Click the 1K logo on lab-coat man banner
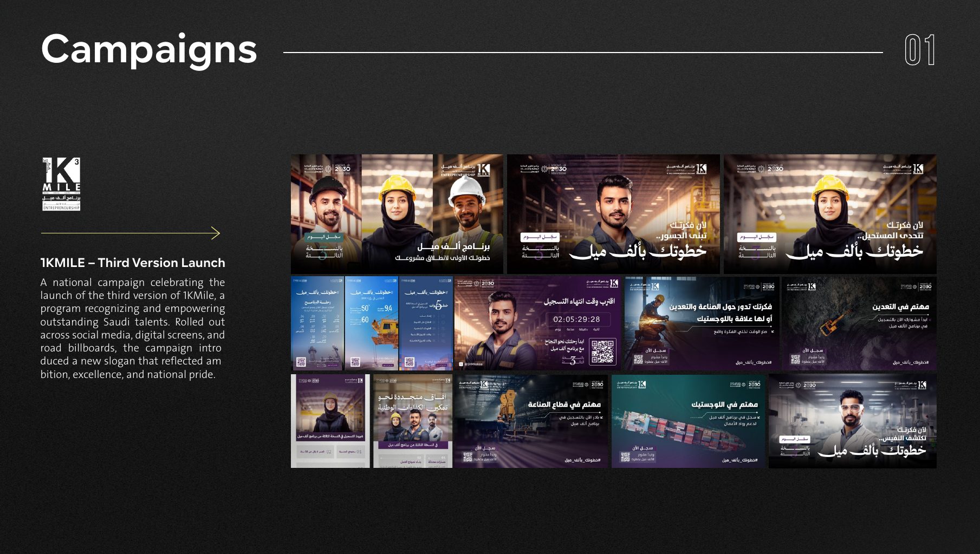This screenshot has width=980, height=554. [922, 385]
